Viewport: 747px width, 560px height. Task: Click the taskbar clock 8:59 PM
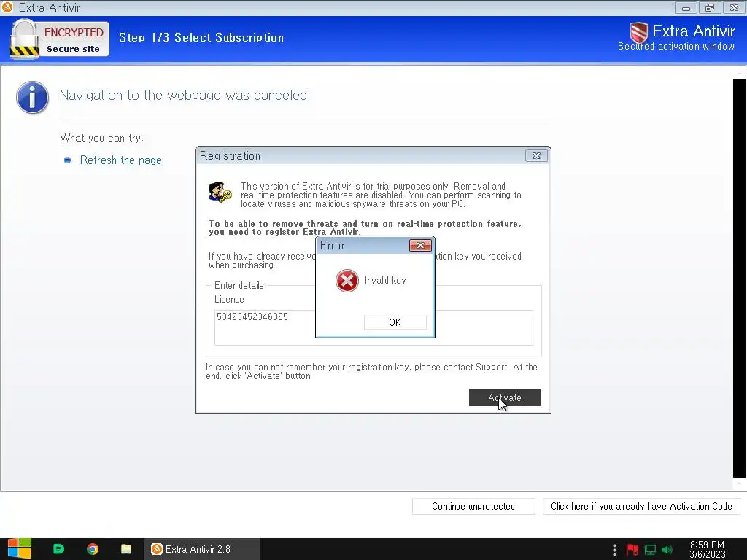[708, 549]
